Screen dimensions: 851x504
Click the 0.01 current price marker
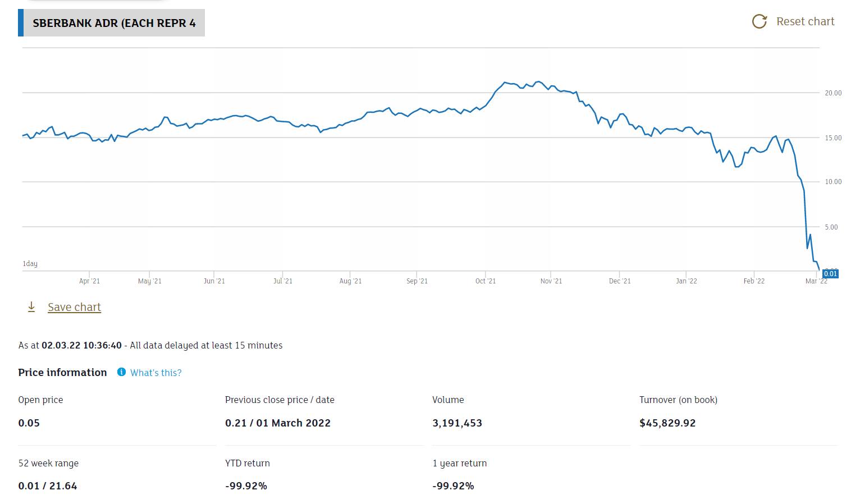(x=830, y=274)
